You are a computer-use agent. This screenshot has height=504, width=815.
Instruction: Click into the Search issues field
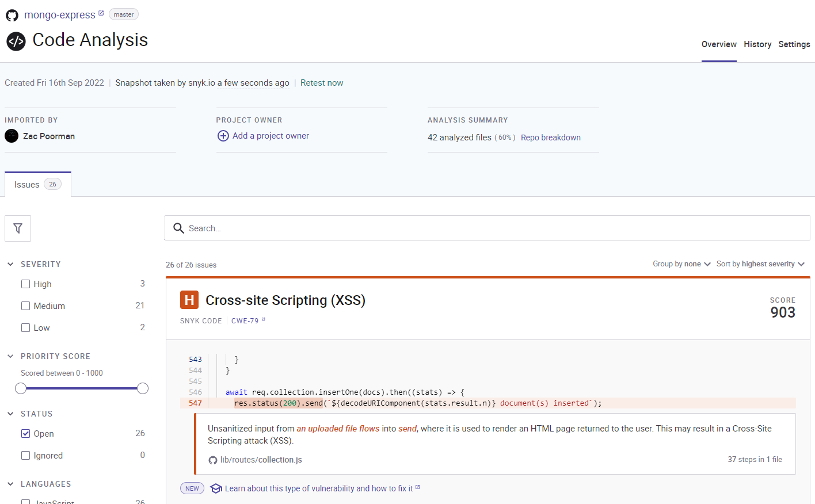pos(487,228)
